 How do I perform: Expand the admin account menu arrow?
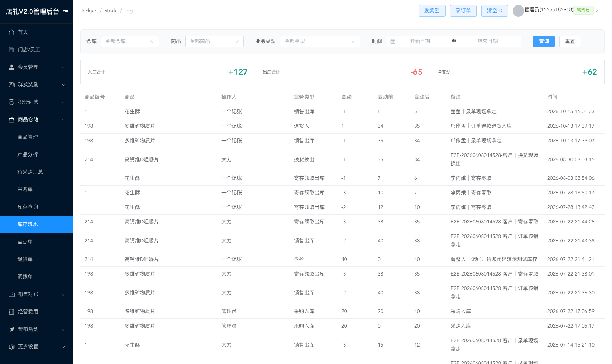pos(596,11)
